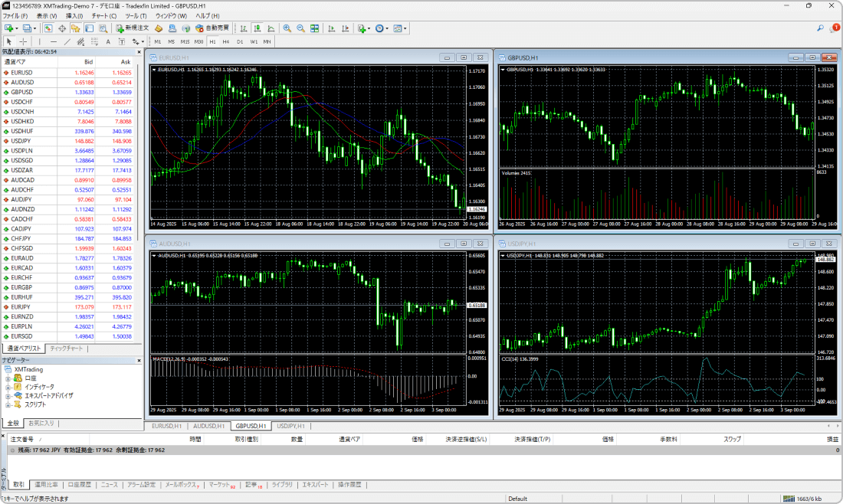Open MetaEditor with the yellow book icon
This screenshot has height=504, width=843.
(x=159, y=28)
